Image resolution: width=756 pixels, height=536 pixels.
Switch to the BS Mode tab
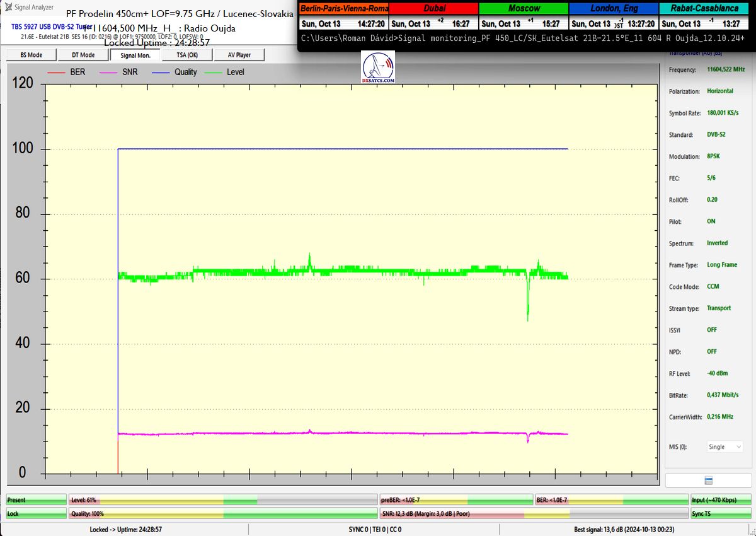click(x=31, y=55)
